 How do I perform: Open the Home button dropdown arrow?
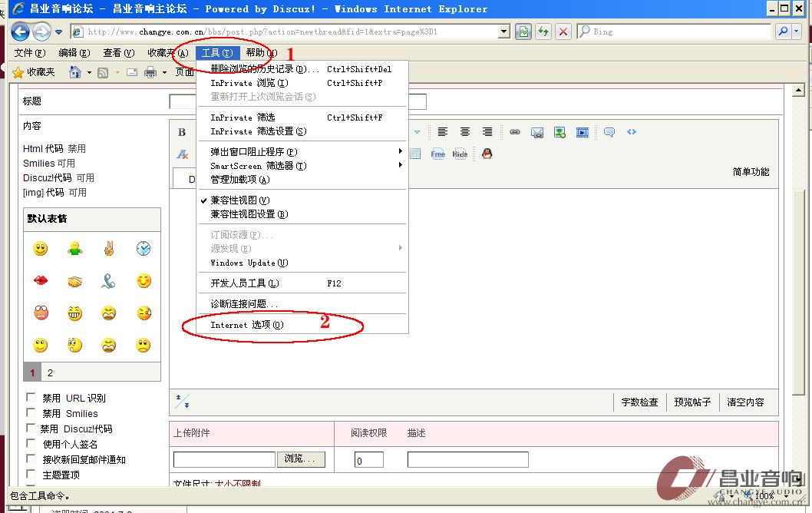click(89, 72)
